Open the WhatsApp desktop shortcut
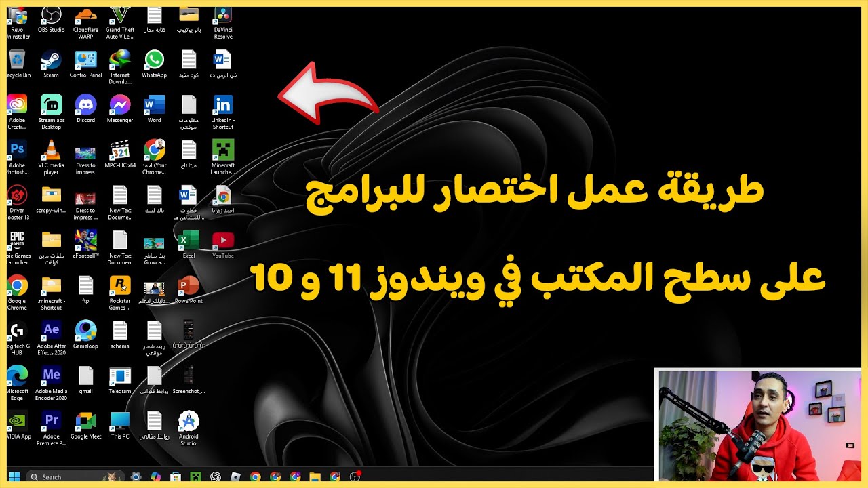868x488 pixels. coord(155,65)
